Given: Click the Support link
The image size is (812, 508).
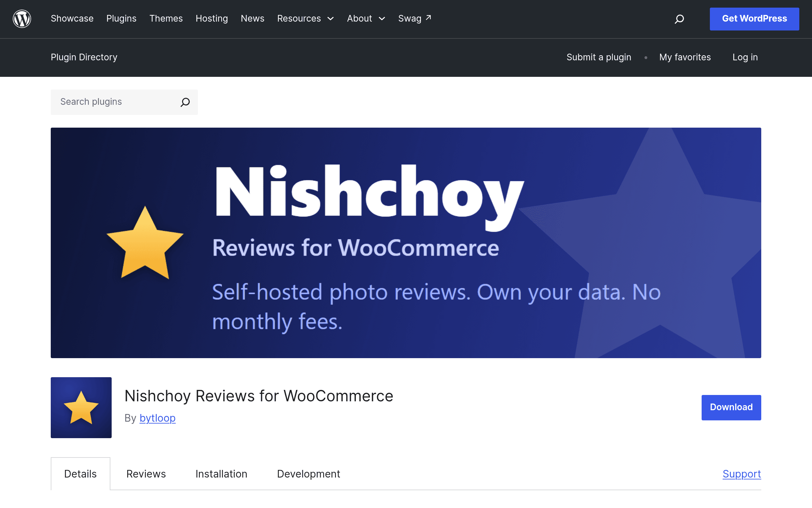Looking at the screenshot, I should (742, 474).
